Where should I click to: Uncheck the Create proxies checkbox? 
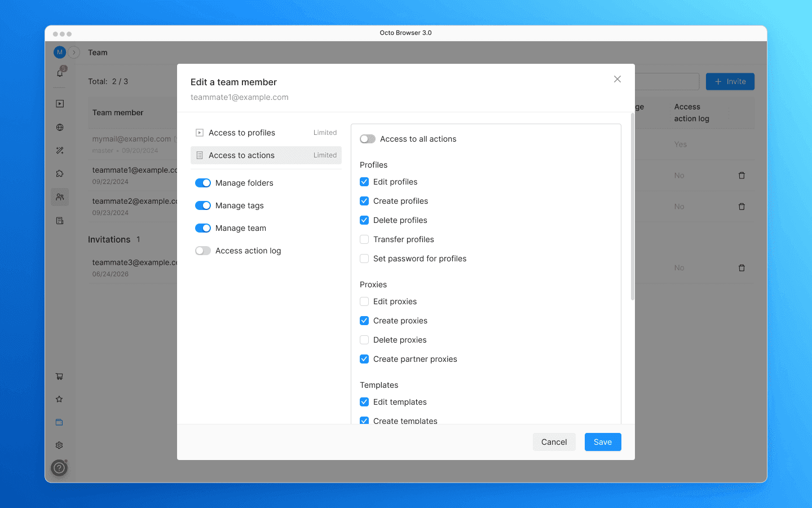point(364,321)
